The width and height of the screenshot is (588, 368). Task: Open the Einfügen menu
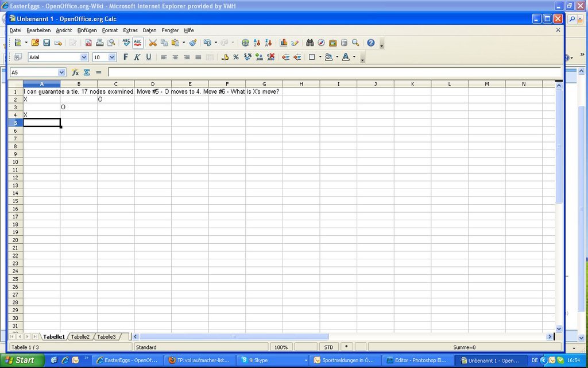coord(87,30)
